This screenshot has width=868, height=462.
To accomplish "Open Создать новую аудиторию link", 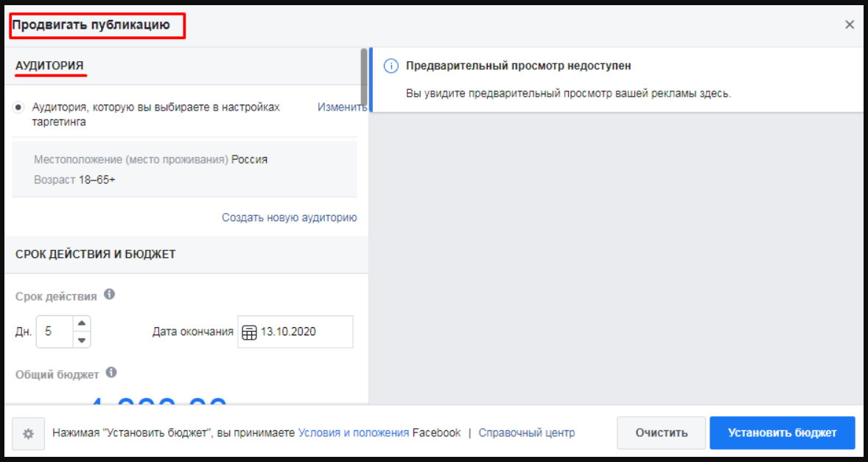I will pyautogui.click(x=288, y=217).
